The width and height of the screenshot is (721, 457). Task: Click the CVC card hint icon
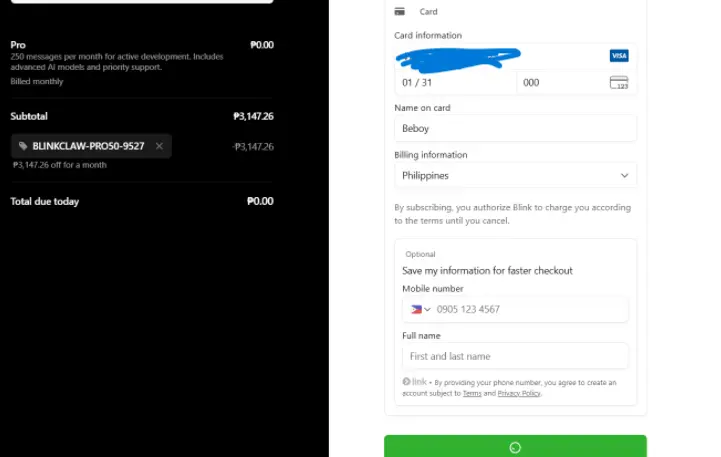pyautogui.click(x=619, y=83)
